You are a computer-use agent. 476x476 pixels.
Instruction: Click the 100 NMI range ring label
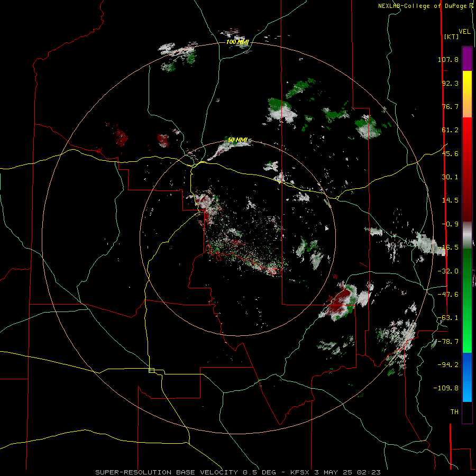click(x=237, y=42)
